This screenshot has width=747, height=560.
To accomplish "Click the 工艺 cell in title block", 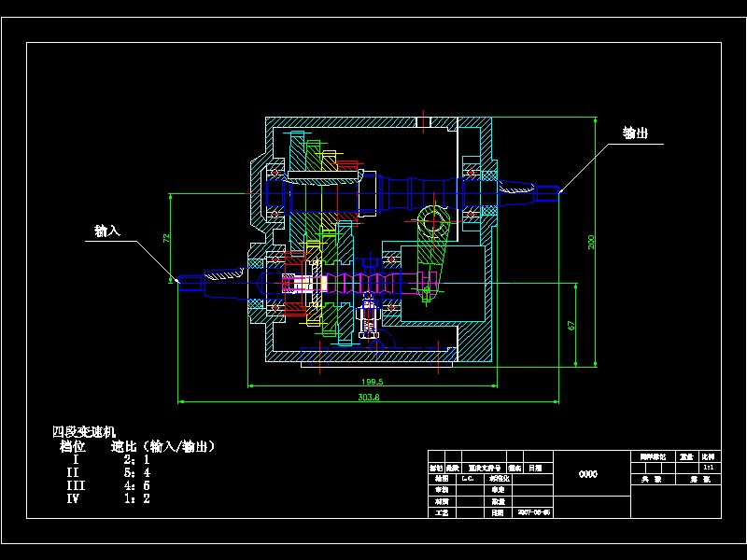I will [442, 512].
